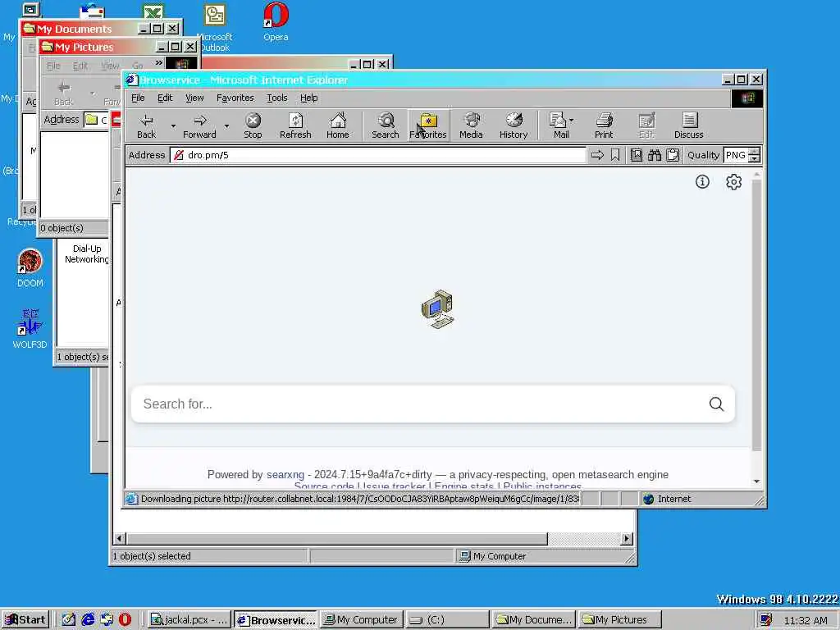840x630 pixels.
Task: Open the info icon on SearXNG page
Action: [702, 181]
